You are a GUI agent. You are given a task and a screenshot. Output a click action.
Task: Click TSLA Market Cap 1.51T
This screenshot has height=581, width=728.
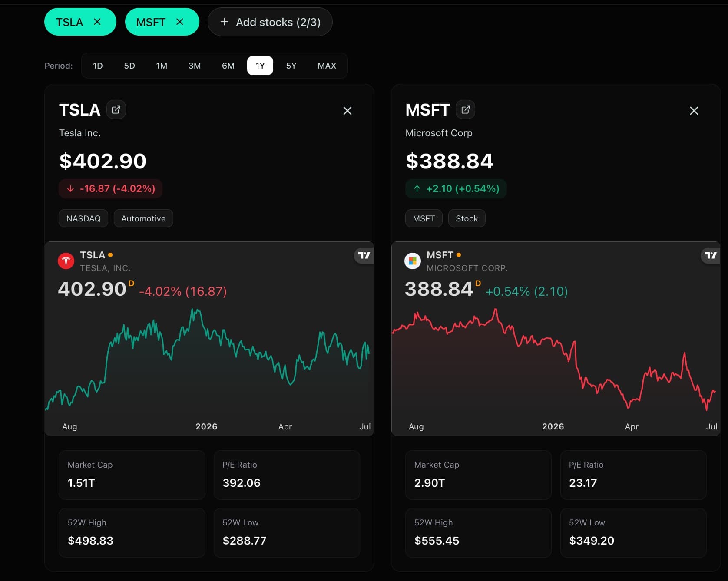[132, 475]
